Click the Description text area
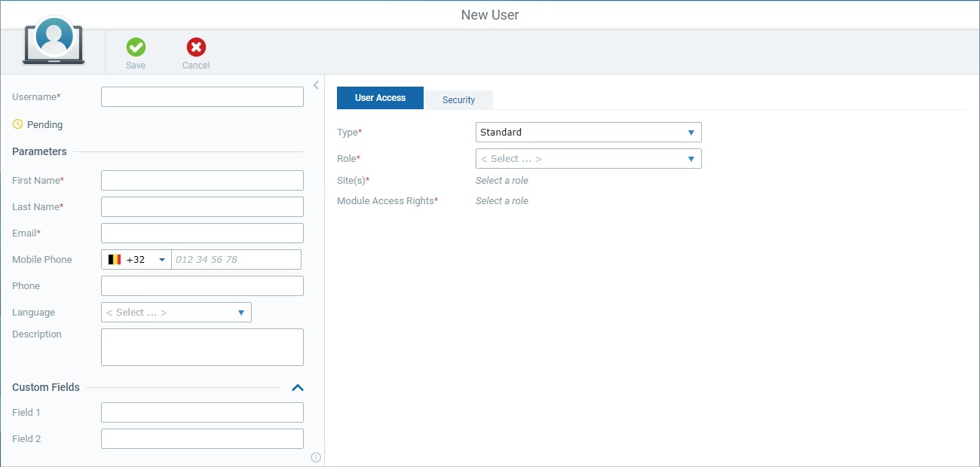This screenshot has height=467, width=980. point(202,347)
